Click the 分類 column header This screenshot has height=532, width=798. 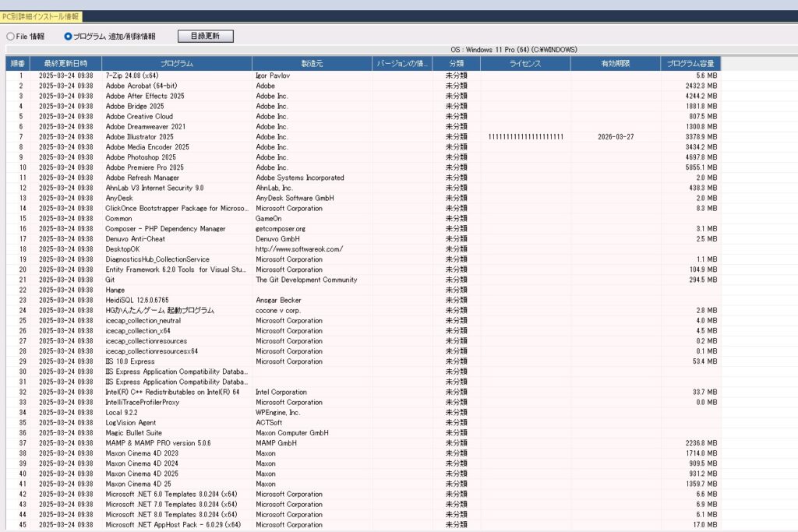pyautogui.click(x=456, y=64)
